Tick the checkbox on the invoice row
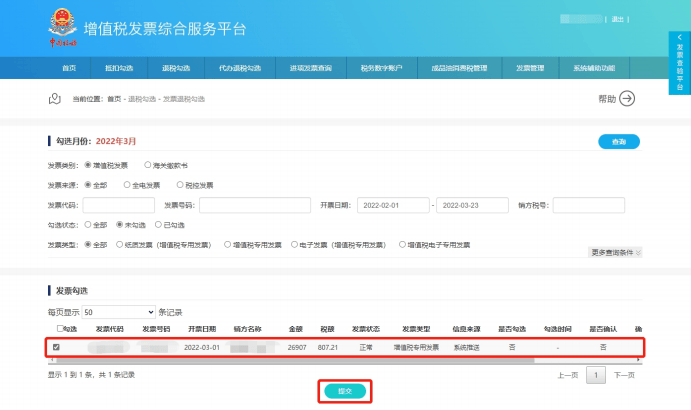The width and height of the screenshot is (691, 410). coord(56,347)
